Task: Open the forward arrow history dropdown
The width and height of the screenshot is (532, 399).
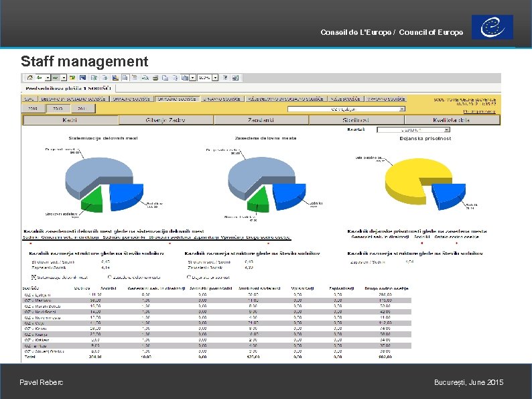Action: (x=64, y=78)
